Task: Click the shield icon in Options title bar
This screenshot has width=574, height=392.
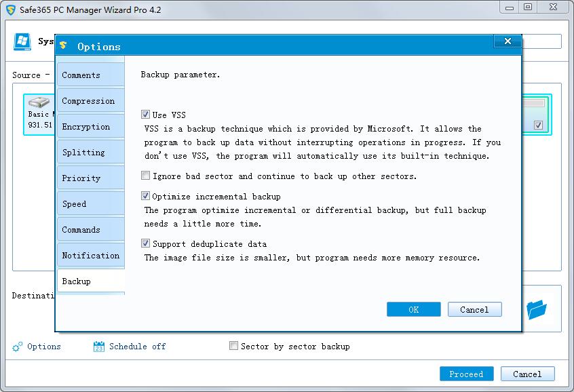Action: 63,46
